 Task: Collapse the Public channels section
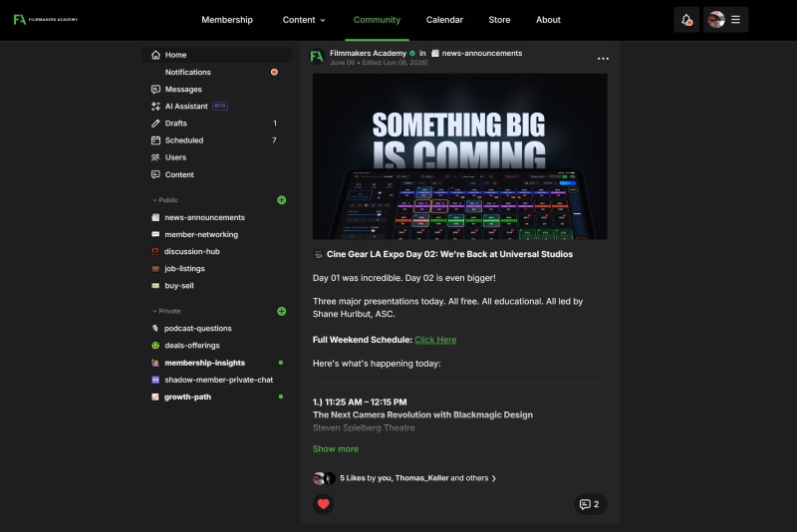165,200
